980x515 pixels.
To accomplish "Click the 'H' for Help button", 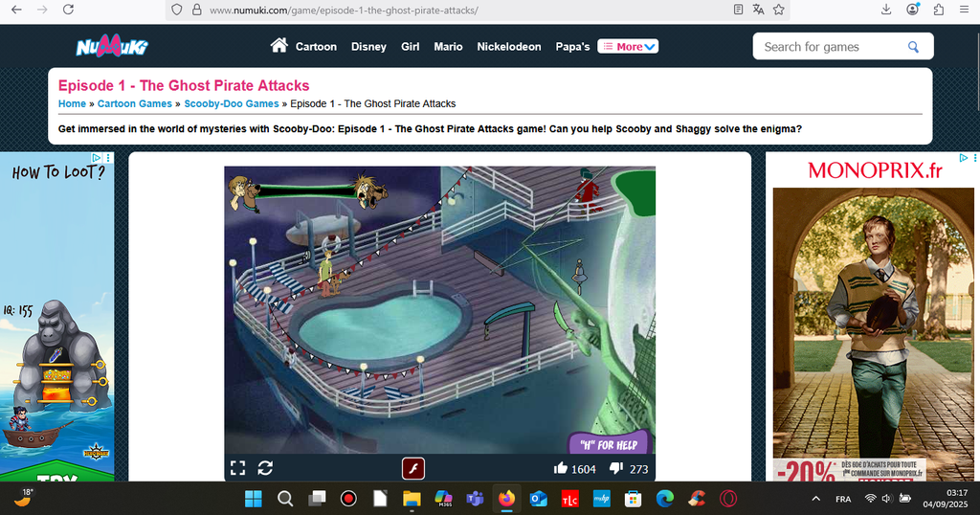I will (x=610, y=444).
